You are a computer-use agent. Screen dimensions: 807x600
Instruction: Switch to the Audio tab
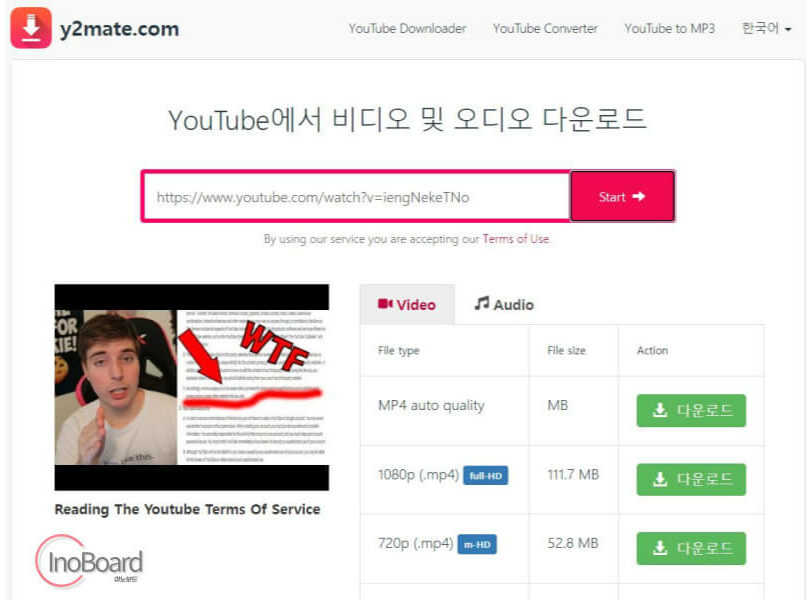point(504,305)
